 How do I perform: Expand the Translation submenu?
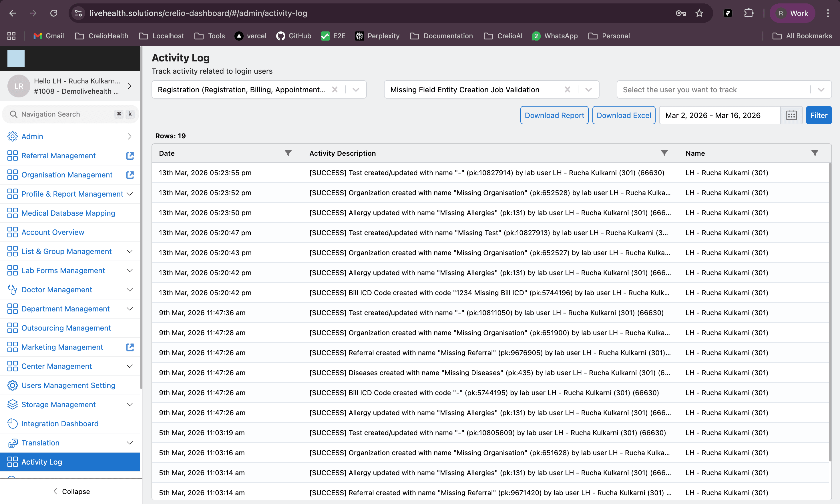[x=130, y=443]
